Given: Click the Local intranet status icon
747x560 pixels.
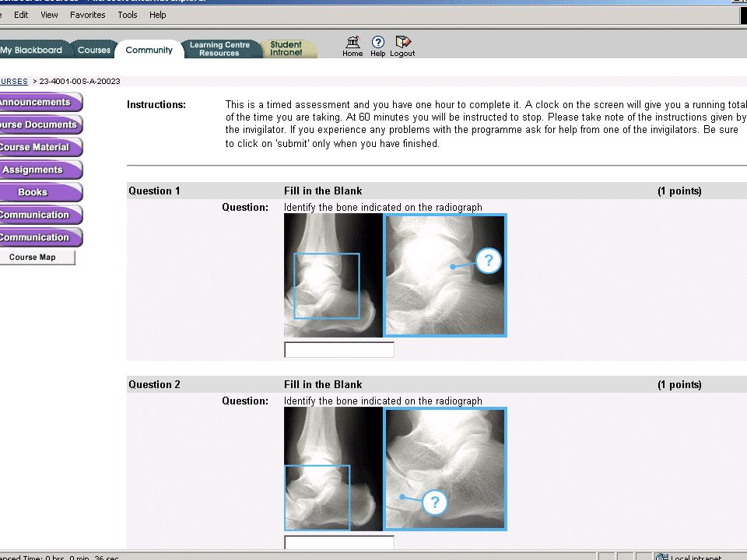Looking at the screenshot, I should click(x=661, y=557).
